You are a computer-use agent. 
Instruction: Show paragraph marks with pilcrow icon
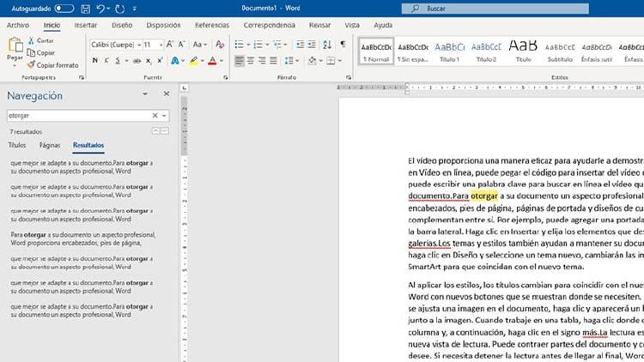point(343,44)
